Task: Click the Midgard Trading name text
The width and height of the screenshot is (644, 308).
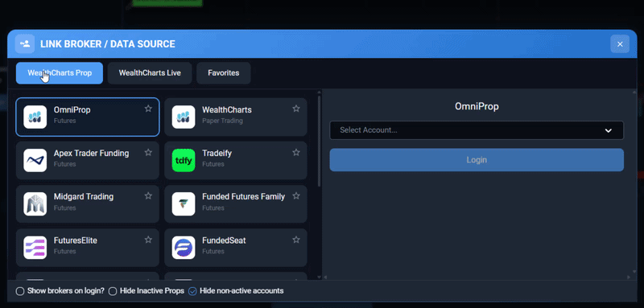Action: (84, 197)
